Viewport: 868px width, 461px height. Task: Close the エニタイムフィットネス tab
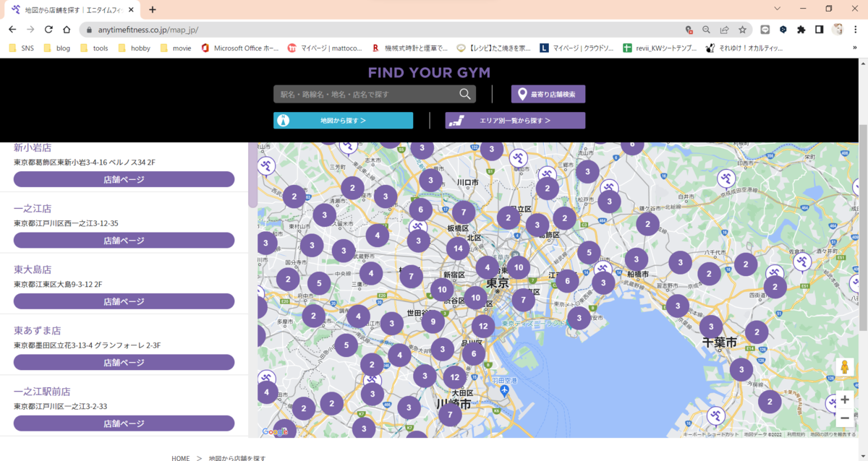(x=132, y=10)
